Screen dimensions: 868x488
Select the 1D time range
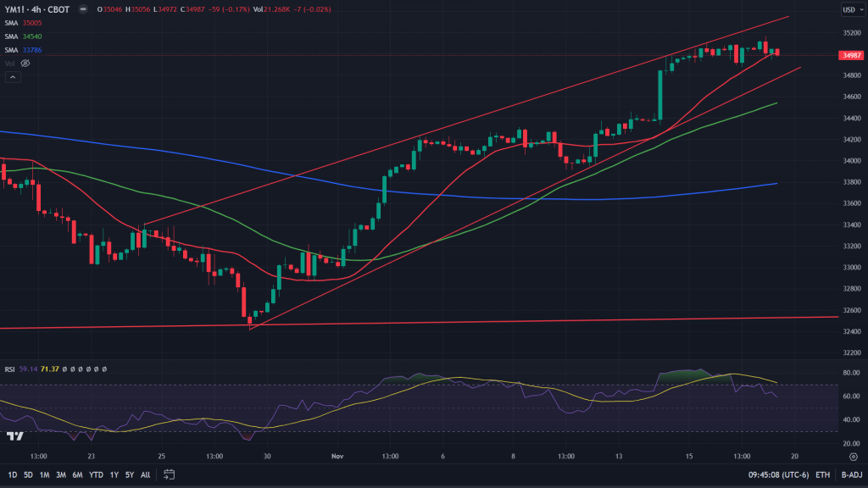pos(12,474)
